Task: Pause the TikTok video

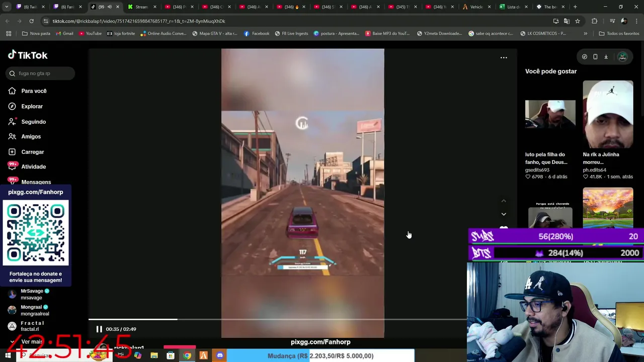Action: tap(99, 329)
